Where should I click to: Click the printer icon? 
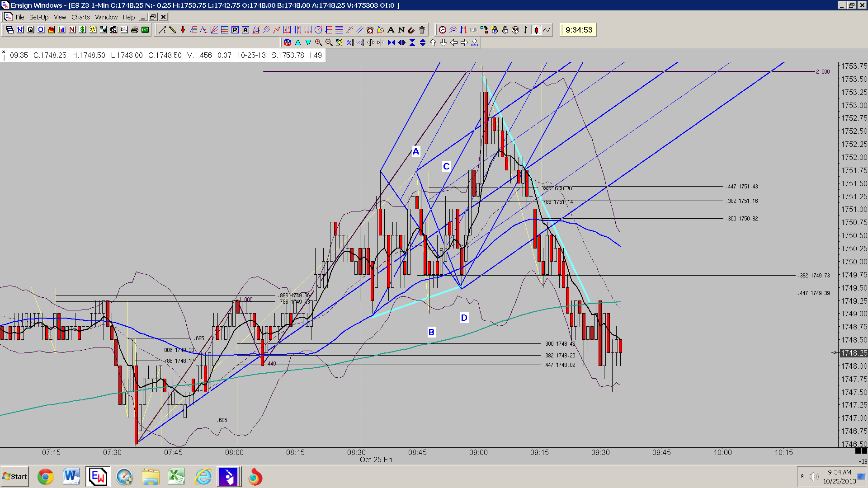tap(134, 30)
